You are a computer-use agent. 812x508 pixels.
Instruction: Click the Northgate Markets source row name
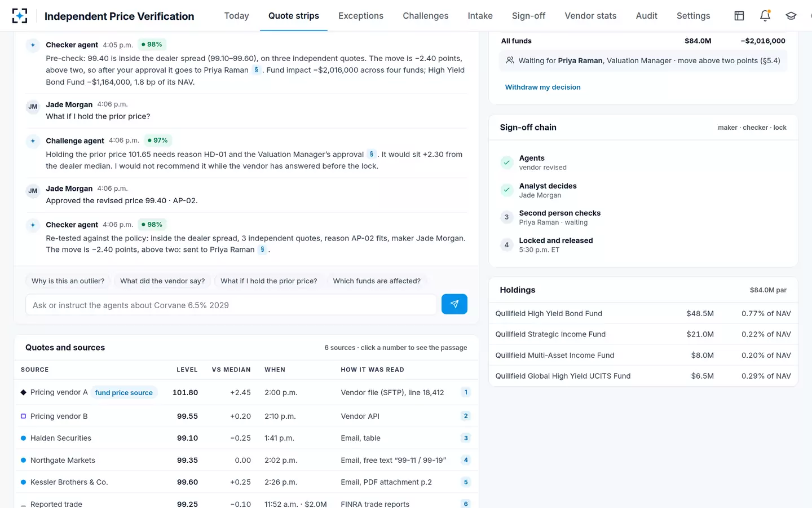pos(63,460)
